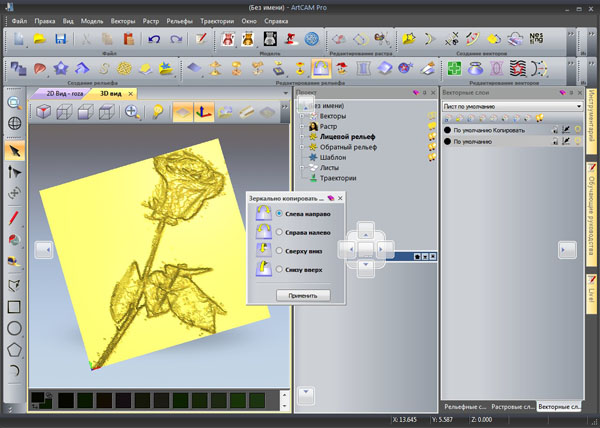The width and height of the screenshot is (600, 428).
Task: Pick the last green swatch in colour palette
Action: [x=257, y=400]
